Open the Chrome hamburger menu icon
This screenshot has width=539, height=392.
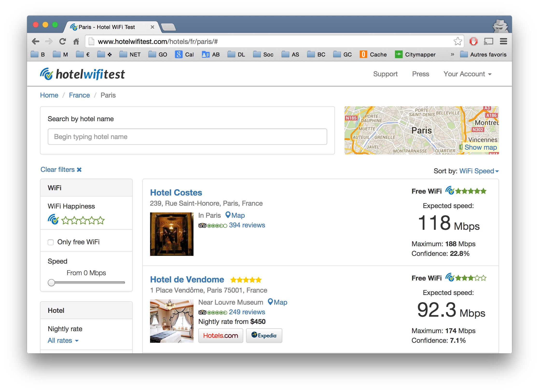[503, 42]
